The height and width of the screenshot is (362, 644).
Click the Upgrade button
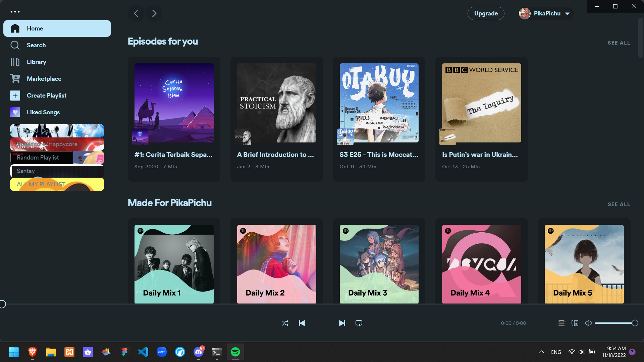click(486, 13)
